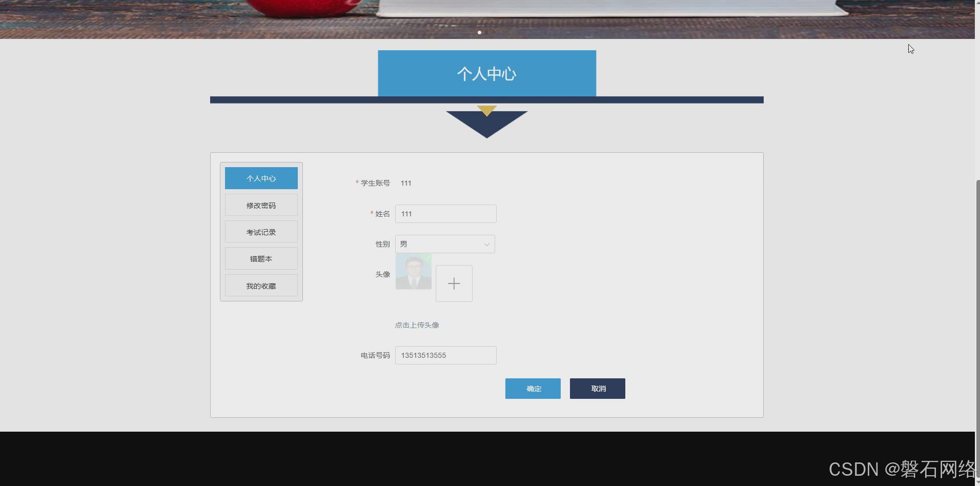Screen dimensions: 980x486
Task: Select 个人中心 in the sidebar menu
Action: [x=261, y=178]
